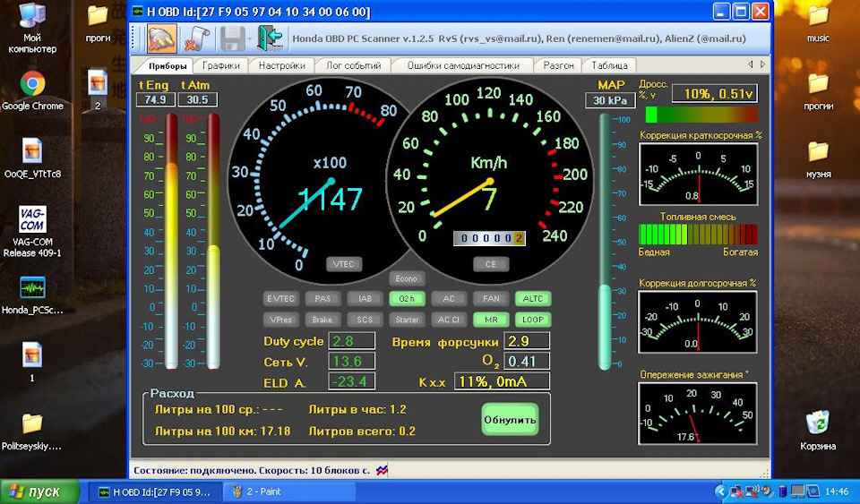Click the throttle position green-red bar
Image resolution: width=860 pixels, height=504 pixels.
pyautogui.click(x=701, y=115)
